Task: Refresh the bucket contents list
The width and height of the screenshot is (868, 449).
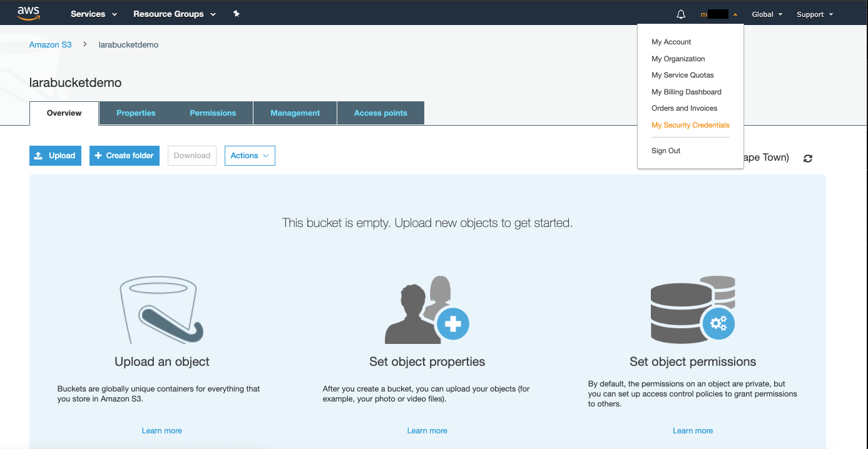Action: point(807,158)
